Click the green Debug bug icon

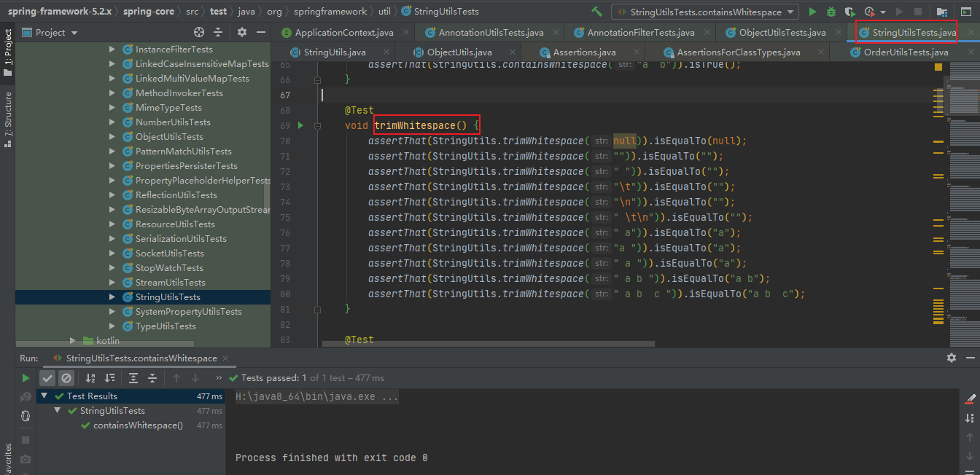point(831,12)
